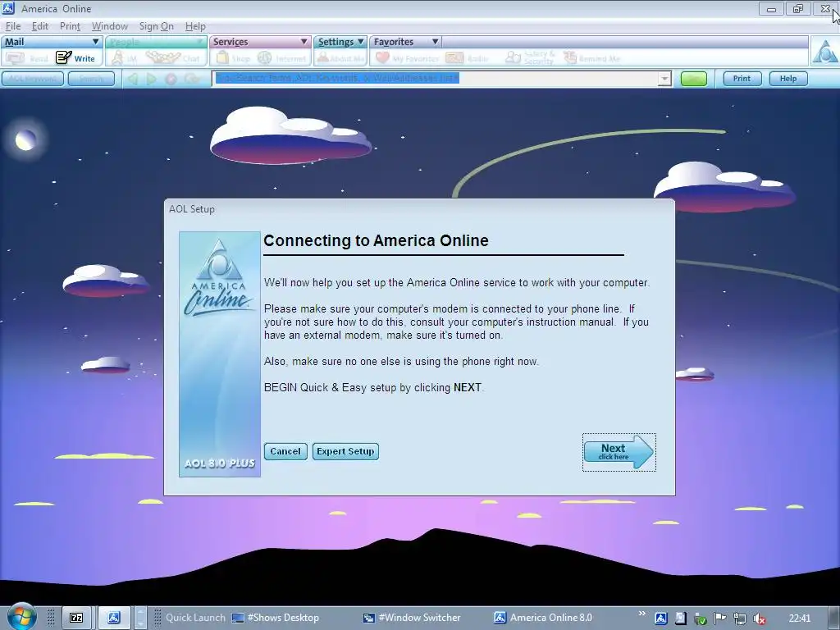Click the active AOL taskbar button
Screen dimensions: 840x630
click(113, 618)
